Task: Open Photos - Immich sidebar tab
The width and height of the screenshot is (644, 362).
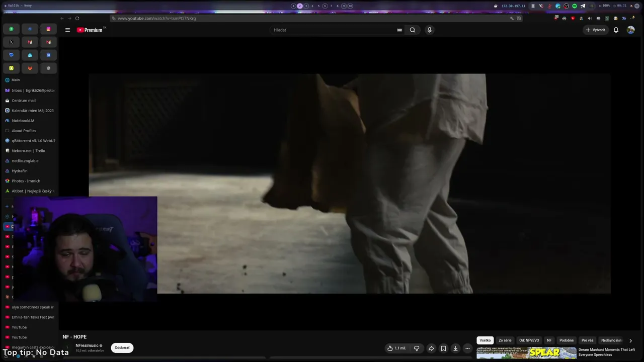Action: pos(30,181)
